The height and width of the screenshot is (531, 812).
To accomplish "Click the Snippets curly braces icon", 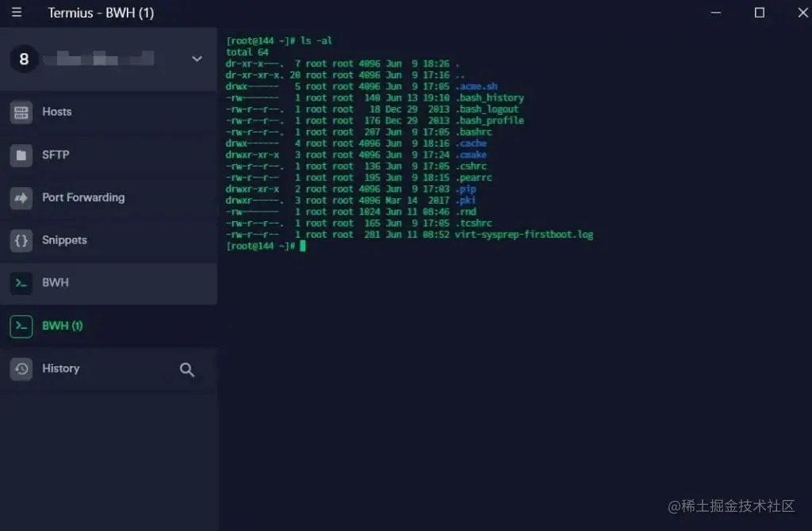I will click(x=21, y=241).
